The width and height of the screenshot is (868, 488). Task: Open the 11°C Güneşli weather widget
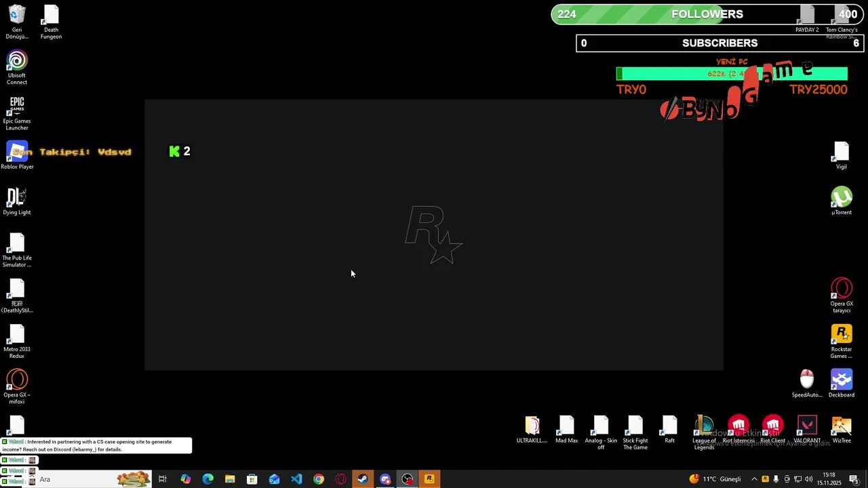click(716, 479)
